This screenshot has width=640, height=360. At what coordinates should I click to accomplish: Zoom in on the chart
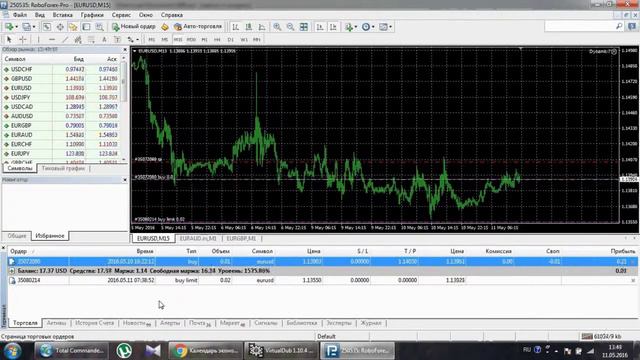click(x=277, y=27)
